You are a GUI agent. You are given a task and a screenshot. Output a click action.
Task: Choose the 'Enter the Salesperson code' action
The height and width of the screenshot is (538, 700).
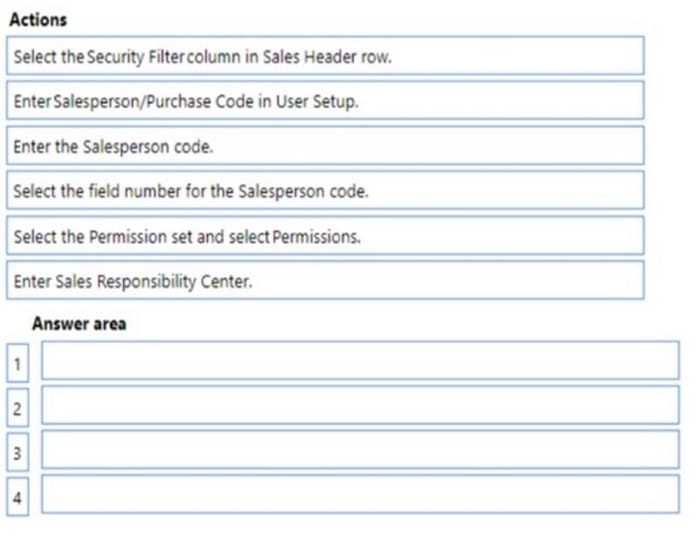[x=324, y=146]
